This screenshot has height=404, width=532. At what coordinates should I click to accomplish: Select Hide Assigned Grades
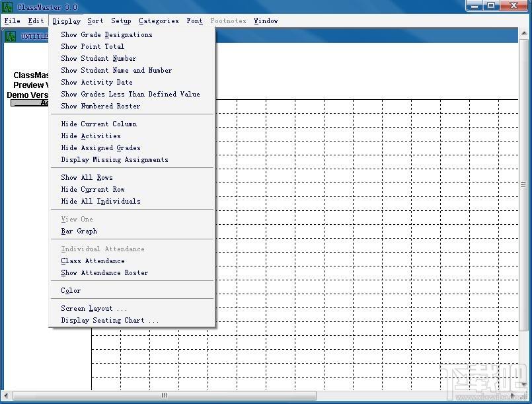pyautogui.click(x=132, y=147)
